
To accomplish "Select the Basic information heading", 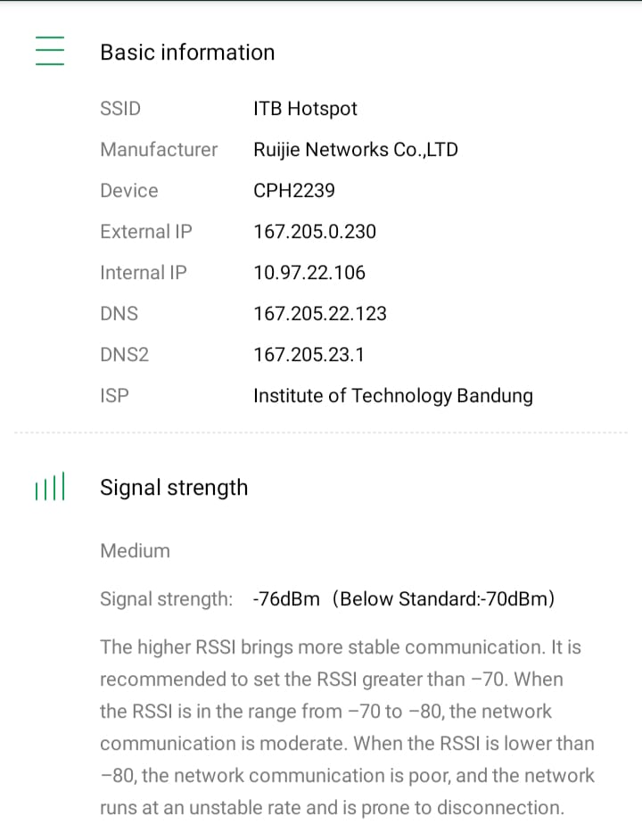I will tap(187, 53).
